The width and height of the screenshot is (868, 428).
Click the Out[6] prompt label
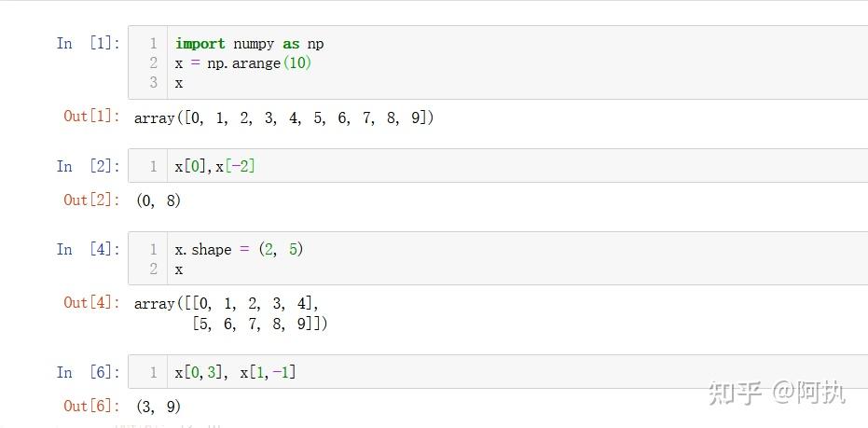[x=92, y=406]
